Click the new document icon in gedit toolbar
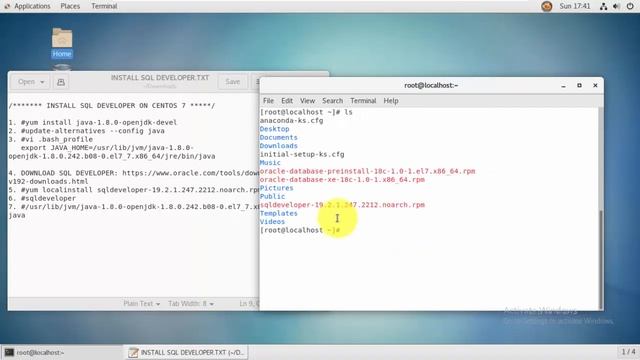 pyautogui.click(x=61, y=82)
